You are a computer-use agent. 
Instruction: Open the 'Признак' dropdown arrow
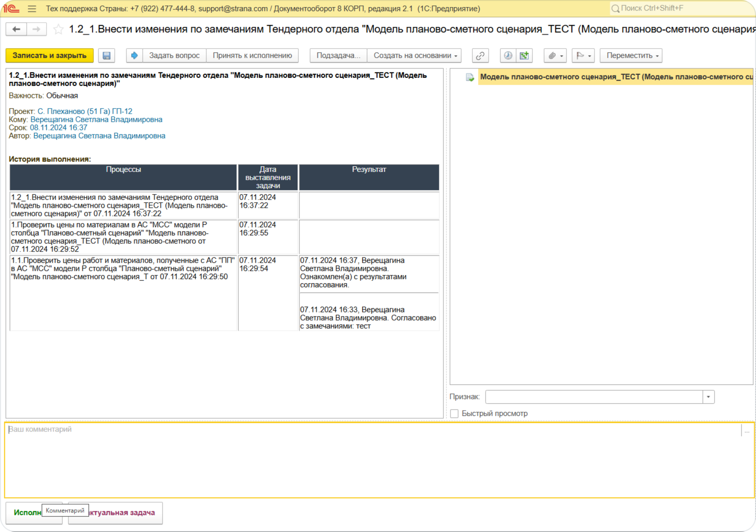(x=709, y=397)
